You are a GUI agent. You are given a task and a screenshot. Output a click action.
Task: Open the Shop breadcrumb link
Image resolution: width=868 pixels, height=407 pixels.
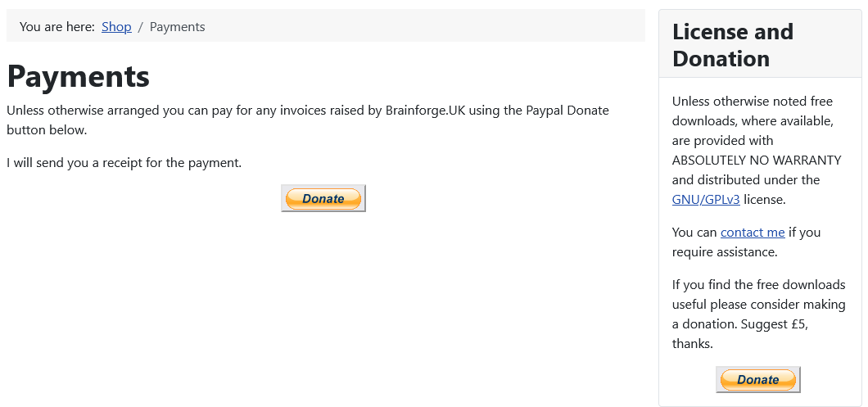[116, 26]
